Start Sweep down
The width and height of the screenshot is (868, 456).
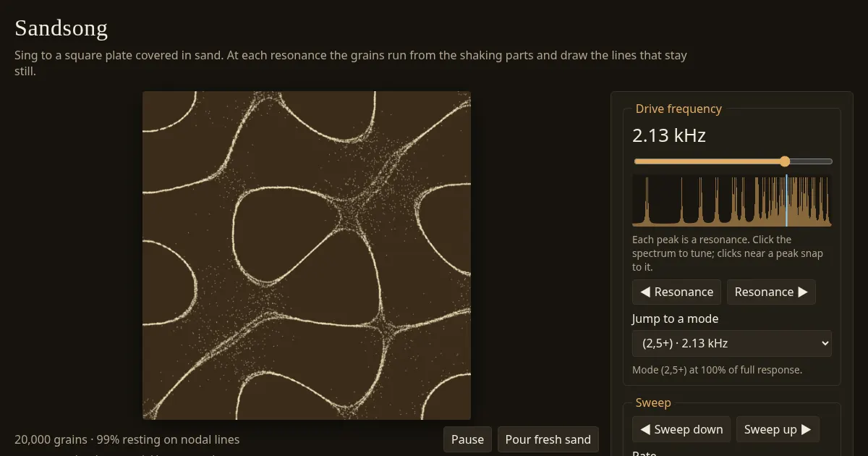point(681,429)
